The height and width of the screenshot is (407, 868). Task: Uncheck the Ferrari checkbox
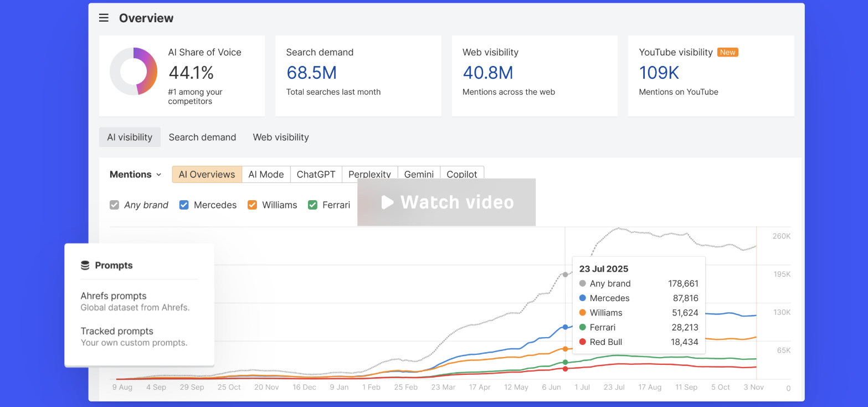[312, 205]
